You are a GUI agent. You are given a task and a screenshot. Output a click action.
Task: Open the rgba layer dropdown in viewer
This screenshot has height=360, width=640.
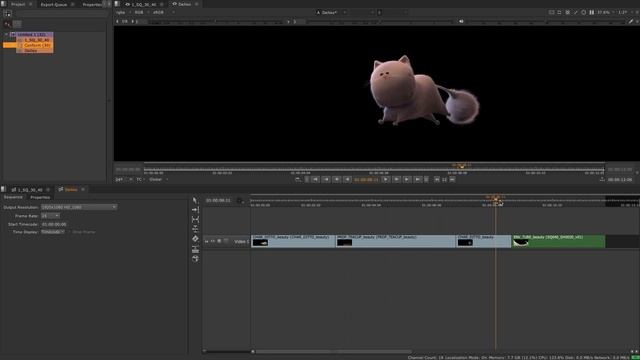click(x=122, y=13)
